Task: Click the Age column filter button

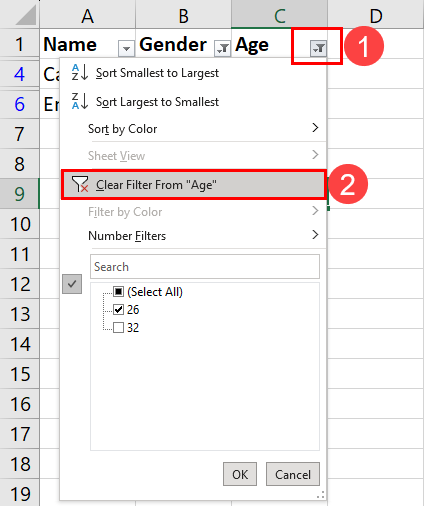Action: pyautogui.click(x=318, y=49)
